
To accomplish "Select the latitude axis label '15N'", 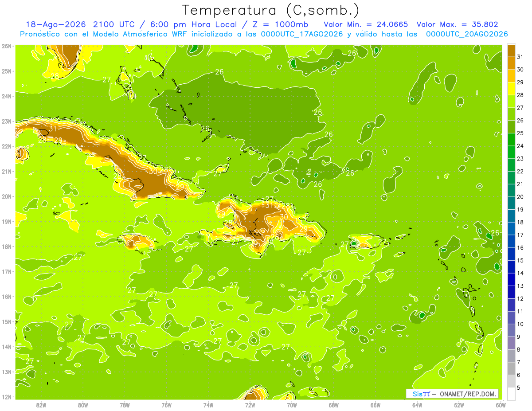I will tap(7, 321).
